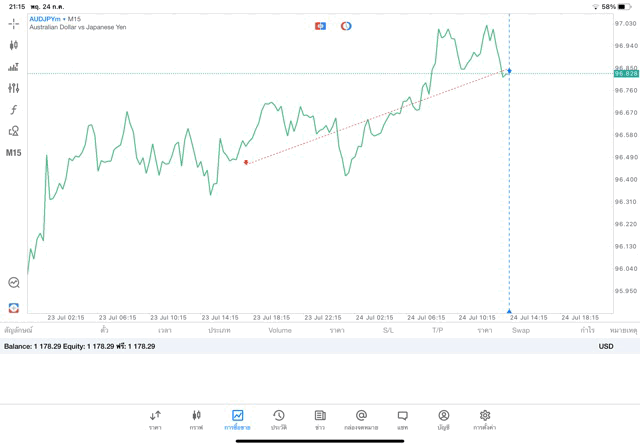The height and width of the screenshot is (447, 640).
Task: Switch to the กราฟ chart tab
Action: tap(196, 419)
